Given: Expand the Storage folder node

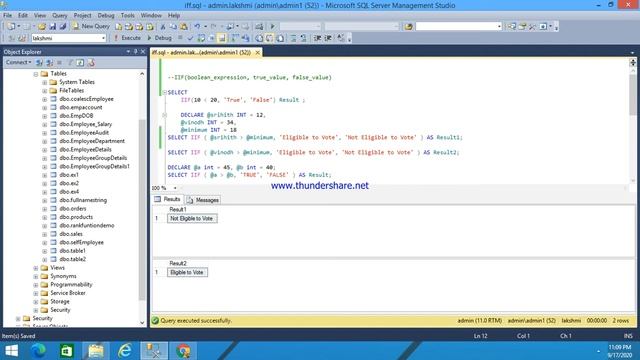Looking at the screenshot, I should [x=36, y=302].
